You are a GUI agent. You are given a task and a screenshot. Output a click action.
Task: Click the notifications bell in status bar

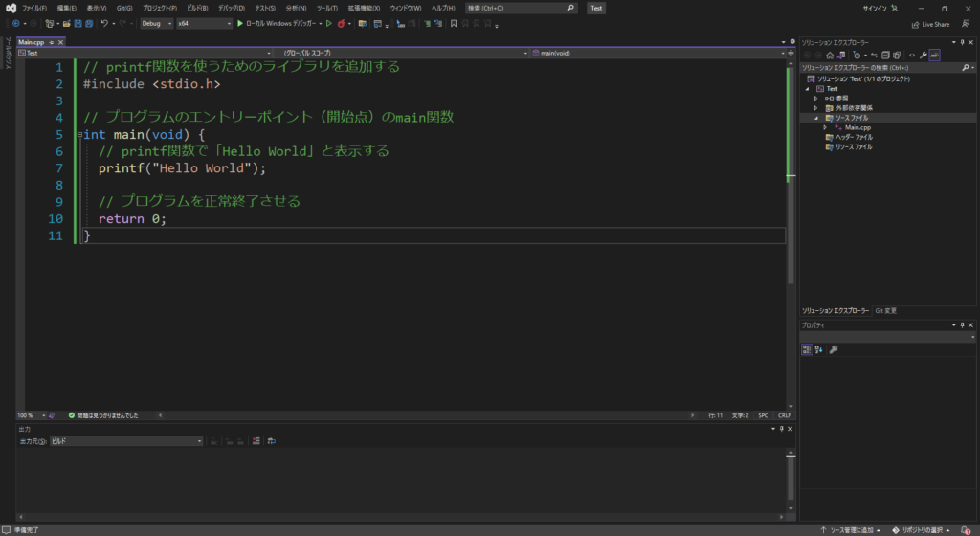click(966, 529)
